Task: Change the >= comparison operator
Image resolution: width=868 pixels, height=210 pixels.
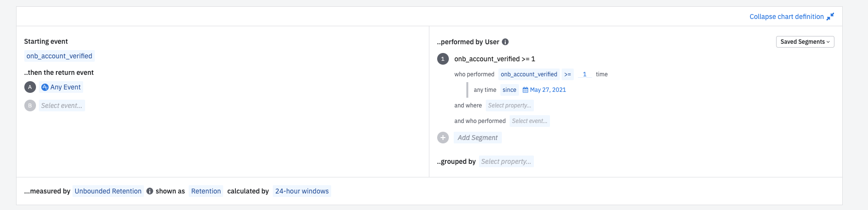Action: [567, 74]
